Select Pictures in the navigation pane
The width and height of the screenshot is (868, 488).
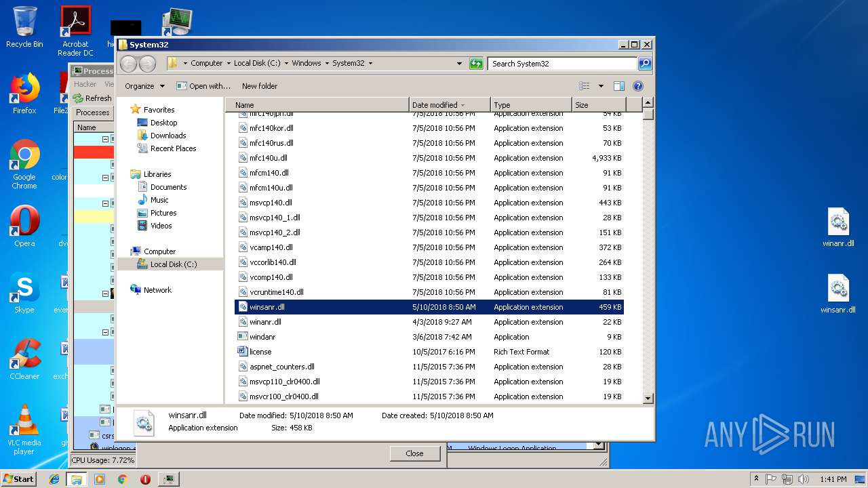[x=163, y=213]
